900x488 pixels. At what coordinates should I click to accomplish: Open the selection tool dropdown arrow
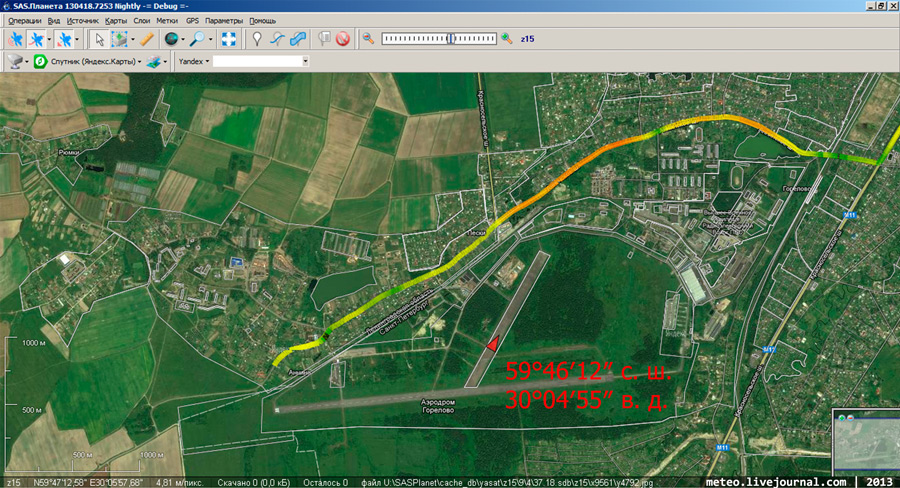(133, 39)
